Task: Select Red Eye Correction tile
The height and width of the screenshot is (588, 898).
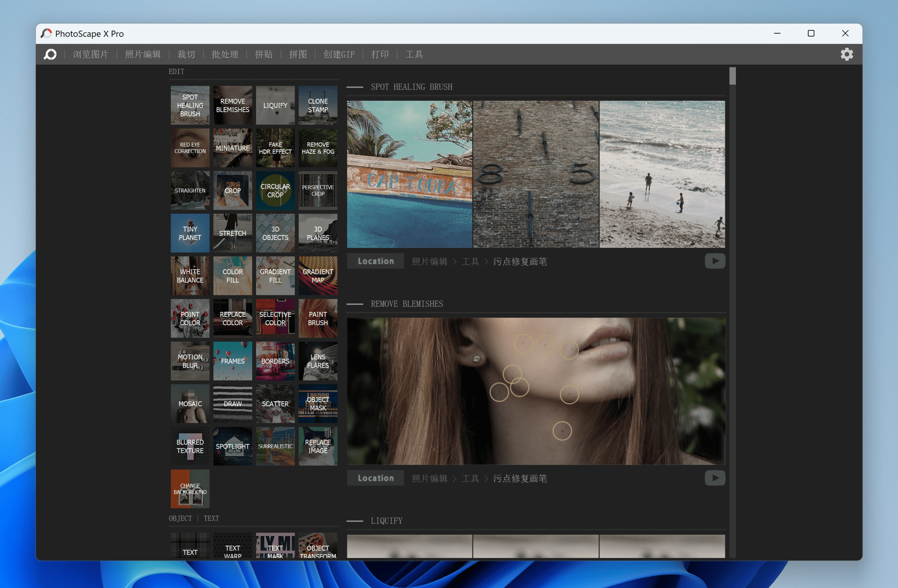Action: click(x=190, y=148)
